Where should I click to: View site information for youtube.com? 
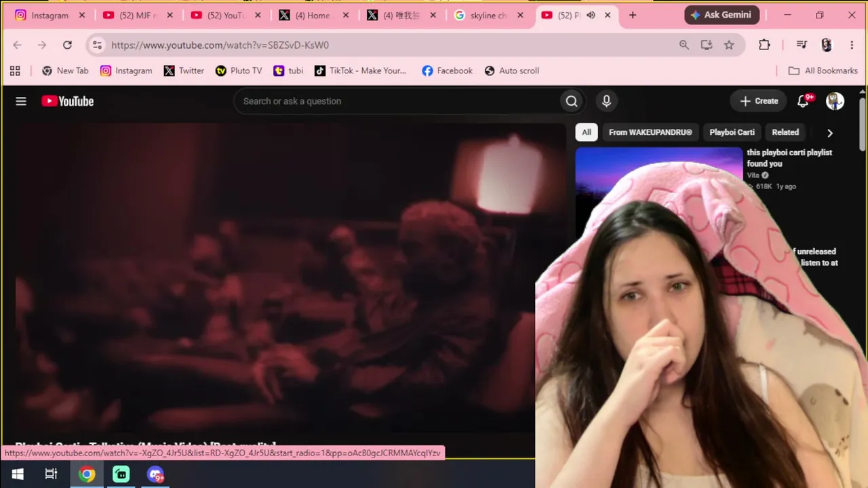tap(97, 45)
